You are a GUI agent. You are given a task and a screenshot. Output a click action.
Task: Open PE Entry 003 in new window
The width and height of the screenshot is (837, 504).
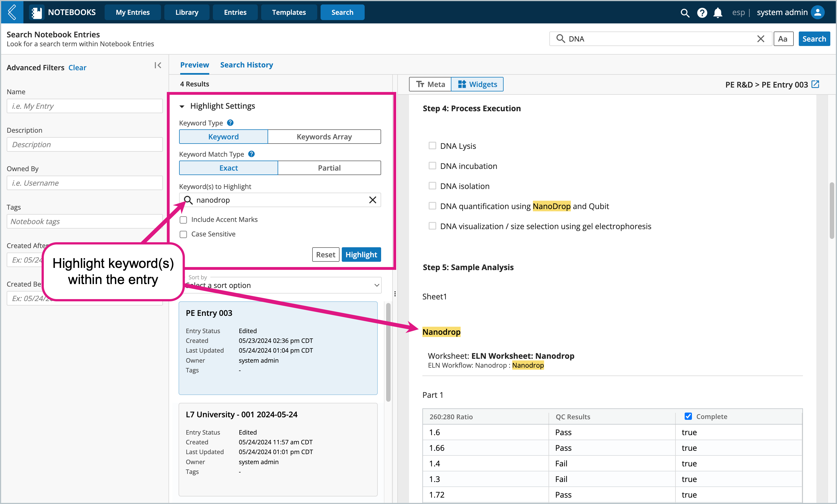coord(815,84)
